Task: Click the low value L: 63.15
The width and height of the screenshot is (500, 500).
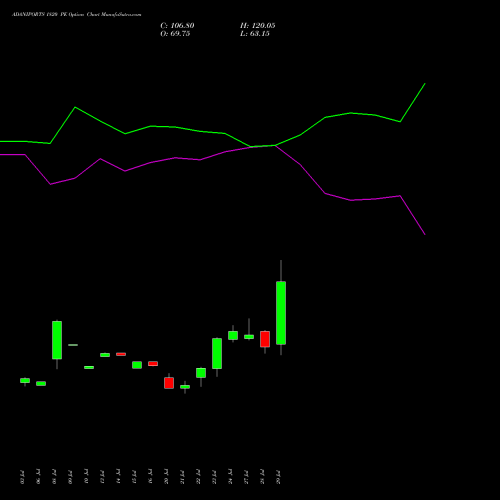Action: click(x=255, y=34)
